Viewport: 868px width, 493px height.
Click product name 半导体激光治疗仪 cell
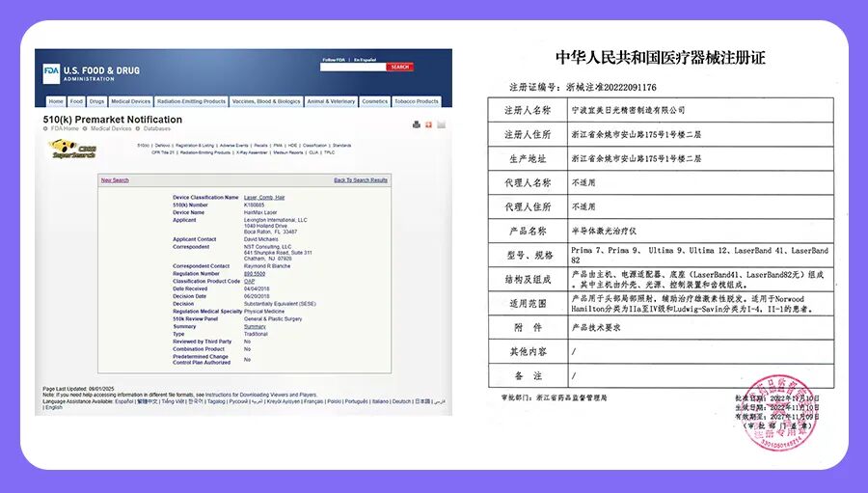tap(700, 231)
